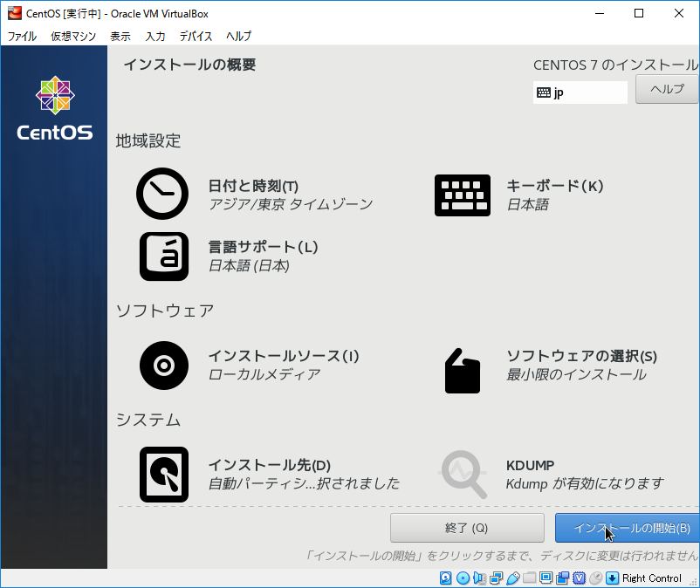Click the ソフトウェア section heading
Image resolution: width=700 pixels, height=588 pixels.
tap(165, 311)
